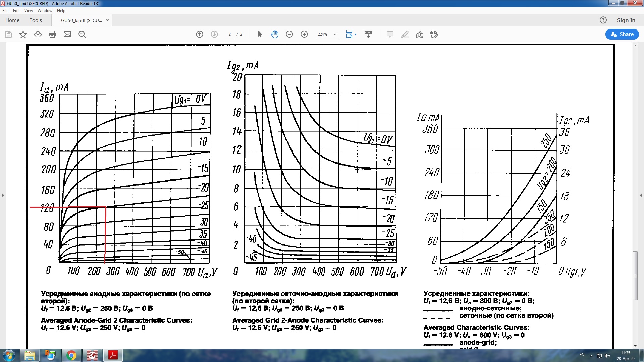Open the File menu

[x=5, y=11]
